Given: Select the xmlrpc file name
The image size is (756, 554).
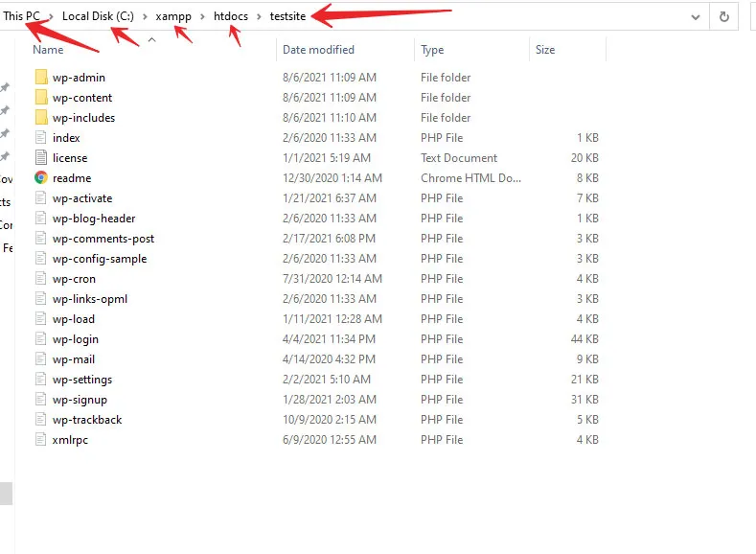Looking at the screenshot, I should click(x=70, y=440).
